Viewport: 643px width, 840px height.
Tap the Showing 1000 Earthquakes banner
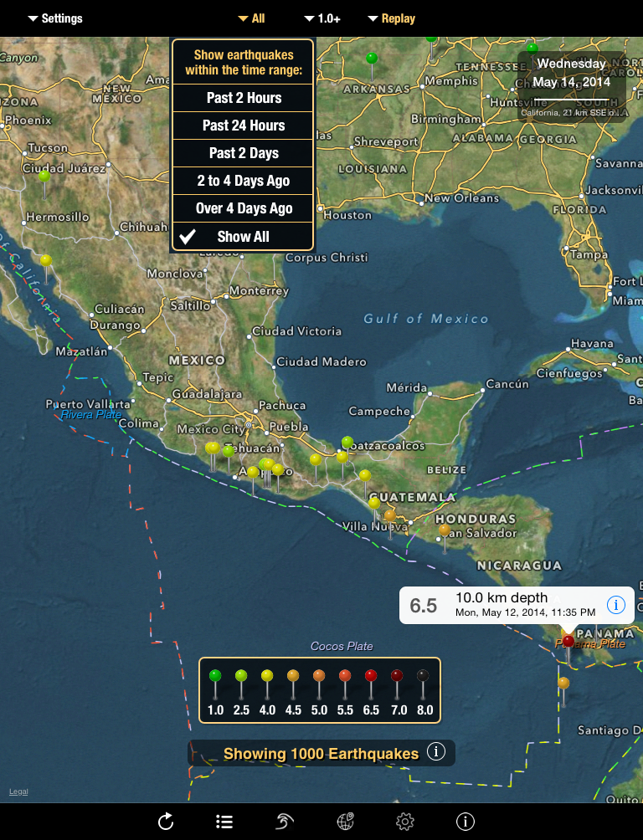tap(321, 753)
